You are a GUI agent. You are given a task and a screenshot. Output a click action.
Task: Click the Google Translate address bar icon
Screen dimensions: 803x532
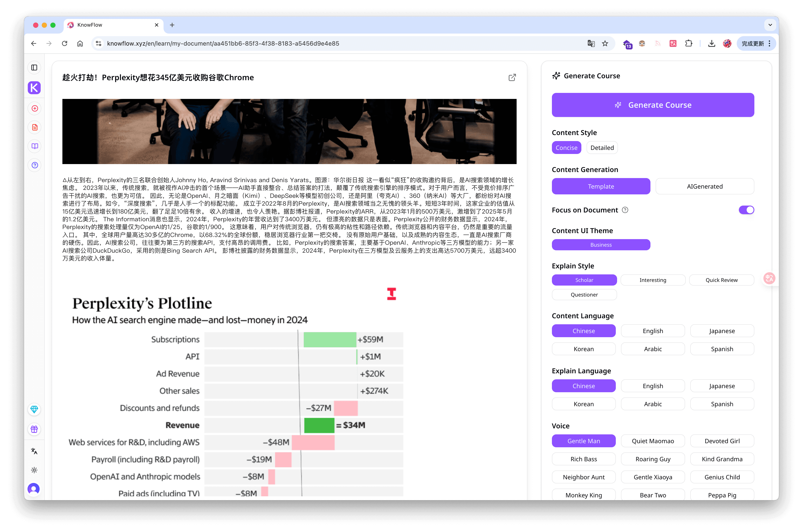click(591, 43)
